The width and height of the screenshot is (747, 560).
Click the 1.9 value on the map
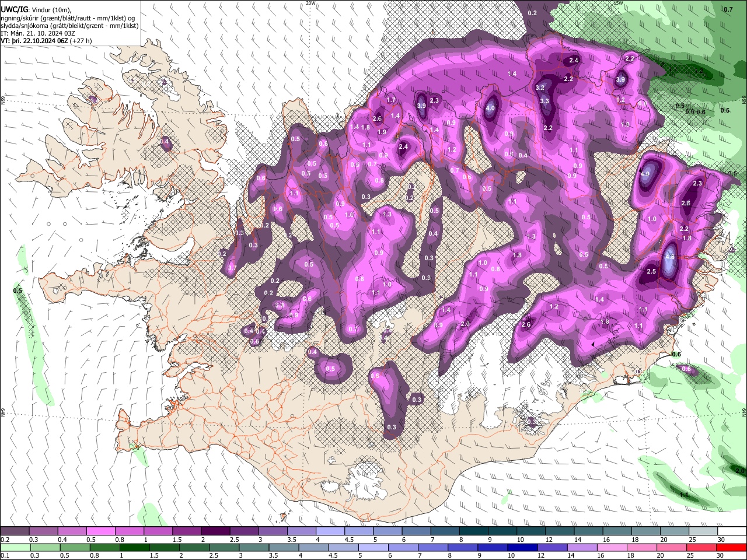tap(382, 132)
